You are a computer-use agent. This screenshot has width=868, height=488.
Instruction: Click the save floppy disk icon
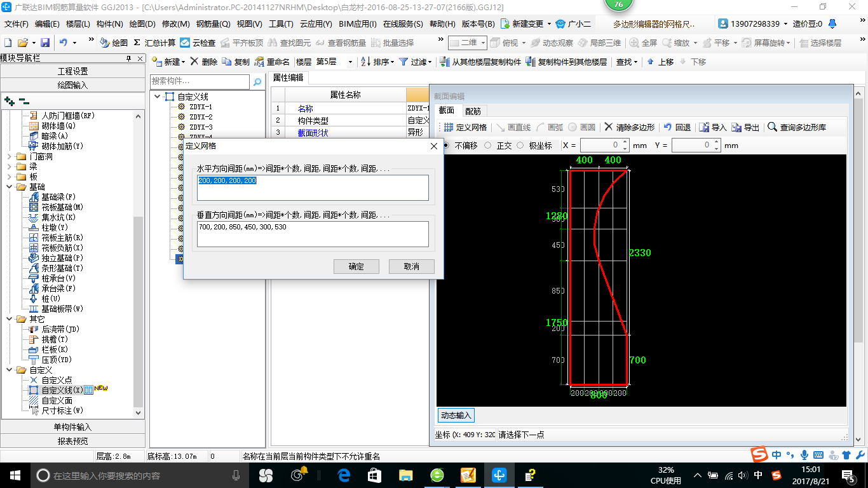tap(45, 43)
